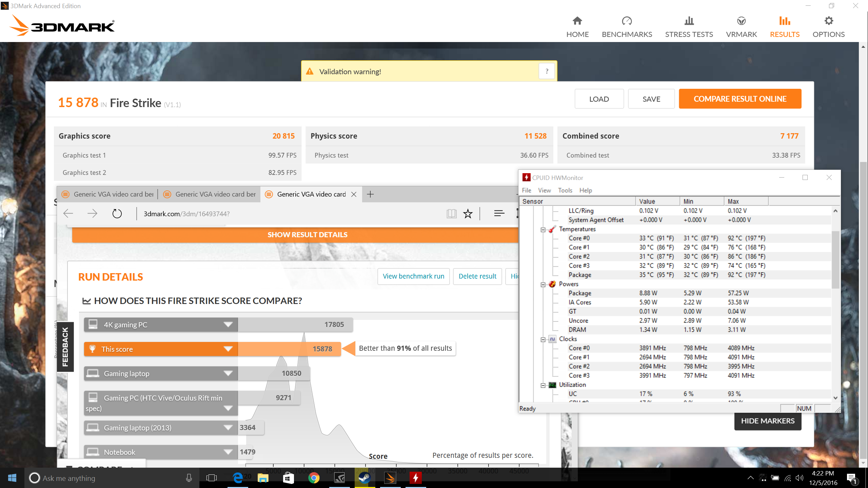Open Google Chrome from taskbar
Screen dimensions: 868x488
tap(314, 478)
